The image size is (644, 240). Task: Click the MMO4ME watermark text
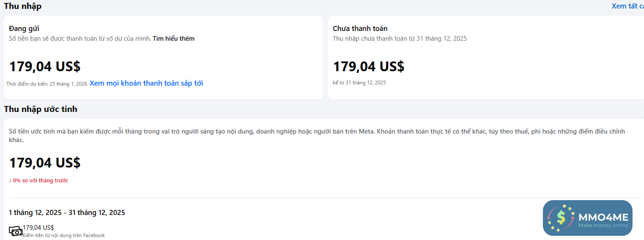tap(603, 218)
